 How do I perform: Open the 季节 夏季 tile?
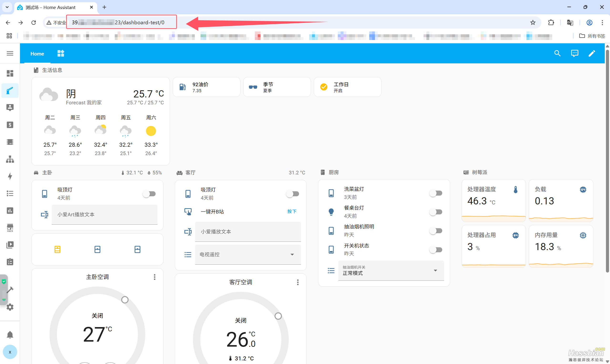click(x=277, y=87)
